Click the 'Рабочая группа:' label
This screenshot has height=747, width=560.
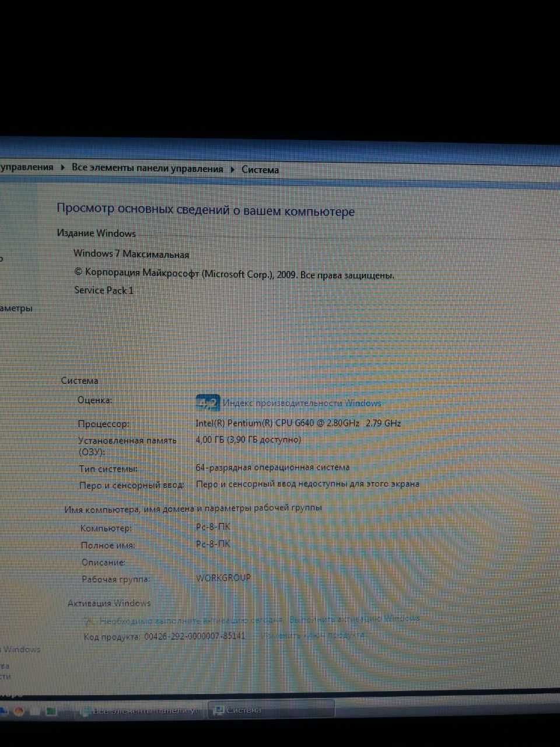tap(116, 580)
